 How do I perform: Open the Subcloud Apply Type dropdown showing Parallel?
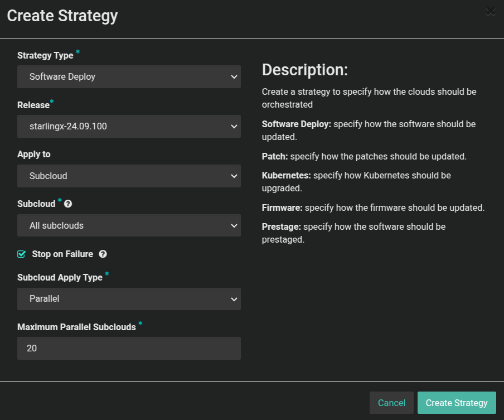click(x=129, y=299)
